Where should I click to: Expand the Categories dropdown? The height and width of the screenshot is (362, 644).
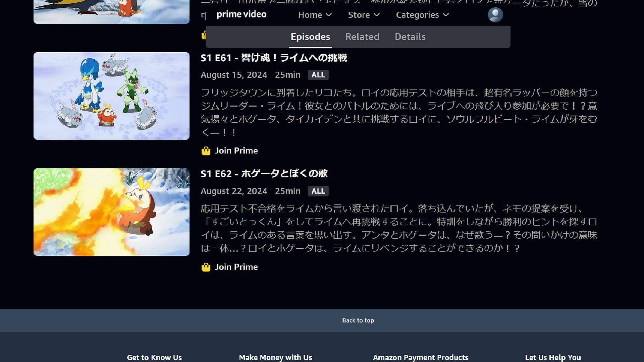tap(422, 15)
